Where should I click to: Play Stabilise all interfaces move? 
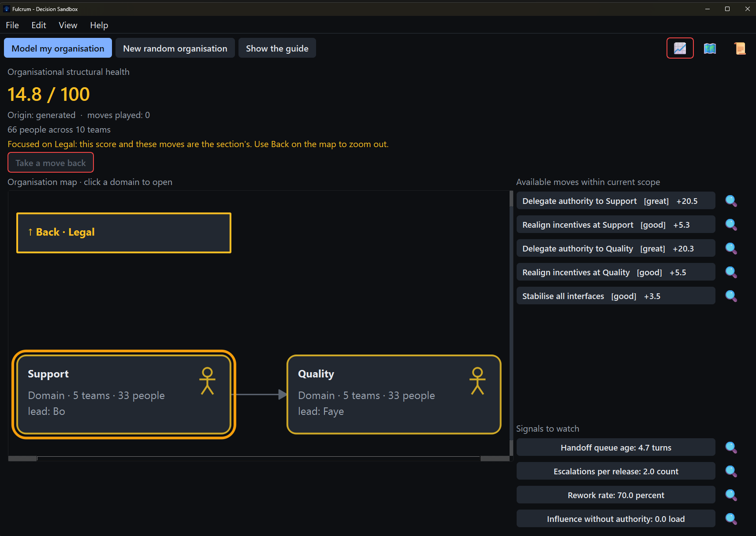pos(616,296)
